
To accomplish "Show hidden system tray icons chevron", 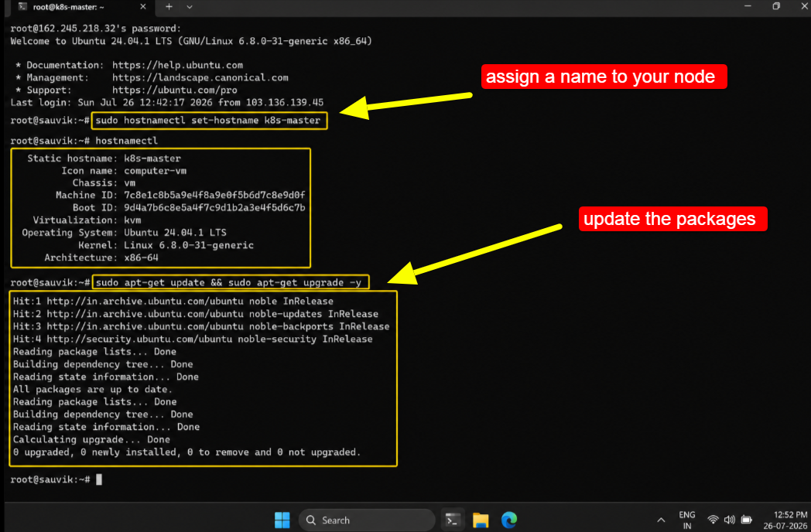I will point(661,520).
